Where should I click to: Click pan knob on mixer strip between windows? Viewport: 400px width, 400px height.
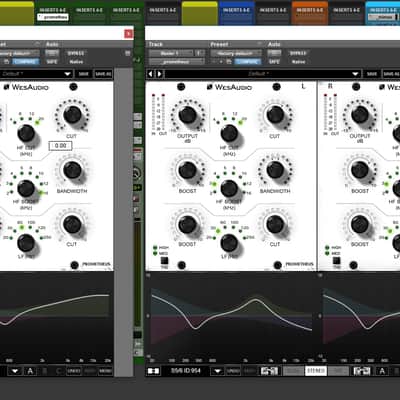[138, 173]
